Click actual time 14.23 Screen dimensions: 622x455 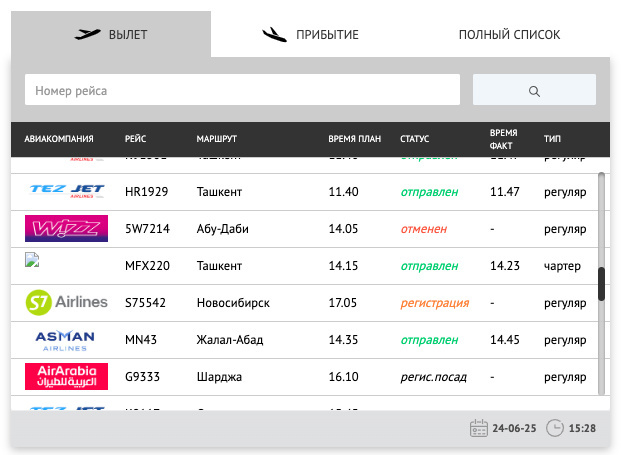[505, 266]
